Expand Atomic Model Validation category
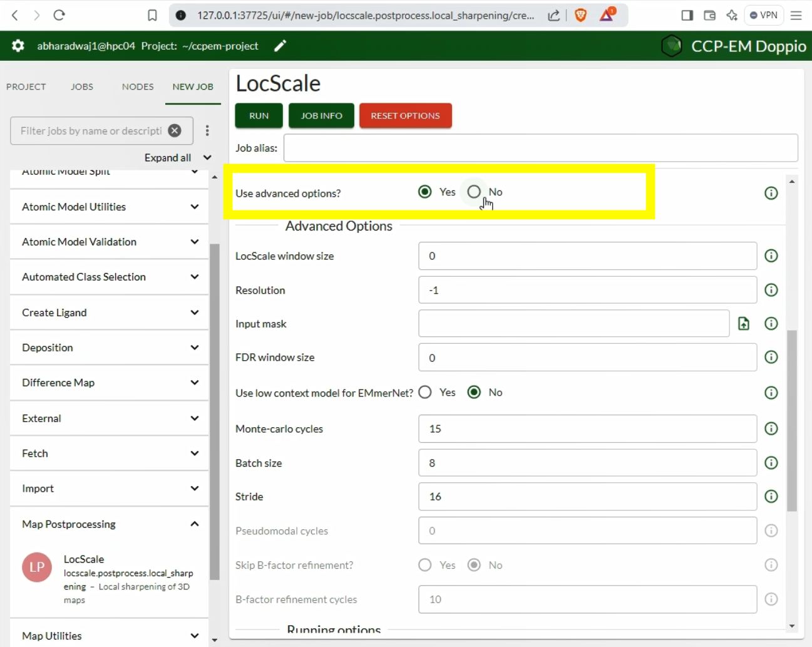Image resolution: width=812 pixels, height=647 pixels. [x=109, y=242]
